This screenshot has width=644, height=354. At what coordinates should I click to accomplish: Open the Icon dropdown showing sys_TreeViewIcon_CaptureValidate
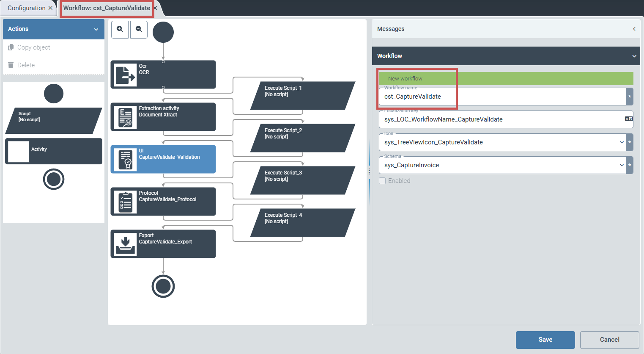pos(622,142)
